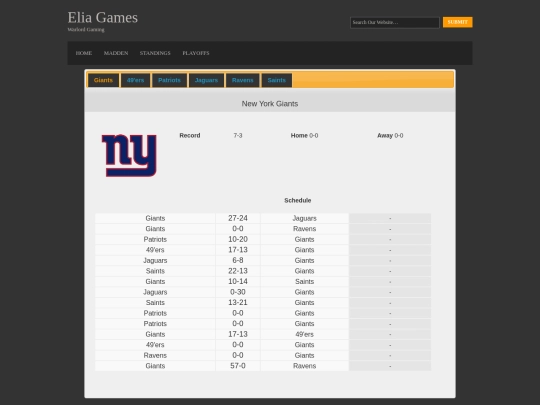Open the STANDINGS page
The image size is (540, 405).
tap(155, 53)
